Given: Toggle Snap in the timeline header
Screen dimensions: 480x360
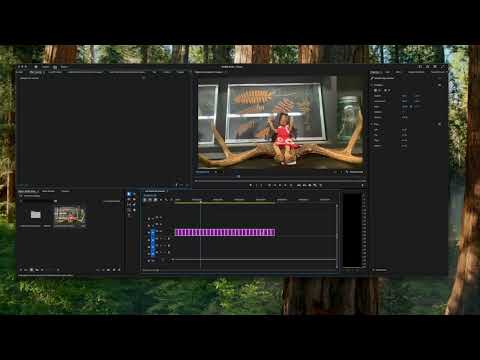Looking at the screenshot, I should [x=150, y=200].
